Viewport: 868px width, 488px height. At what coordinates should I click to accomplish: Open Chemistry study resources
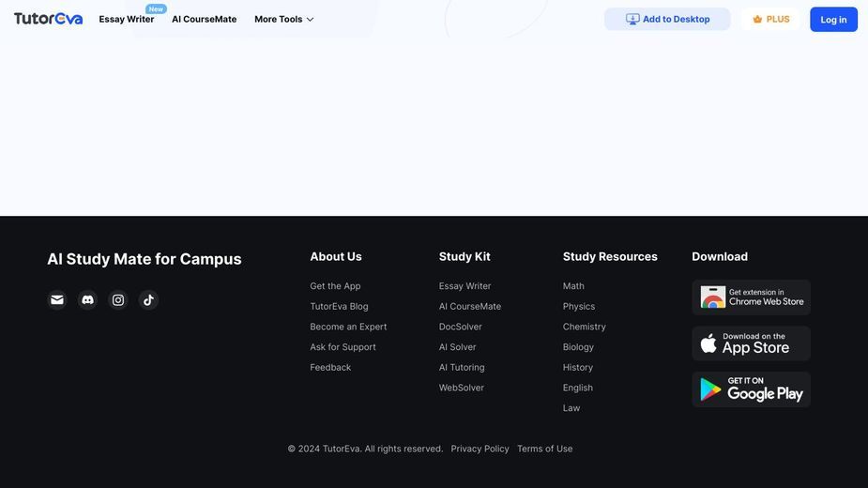click(x=584, y=327)
